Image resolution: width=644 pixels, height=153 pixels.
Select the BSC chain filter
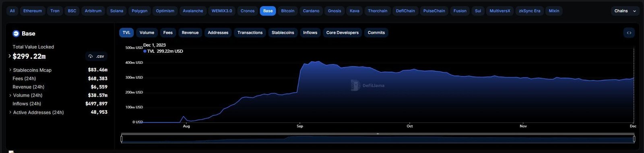click(72, 11)
